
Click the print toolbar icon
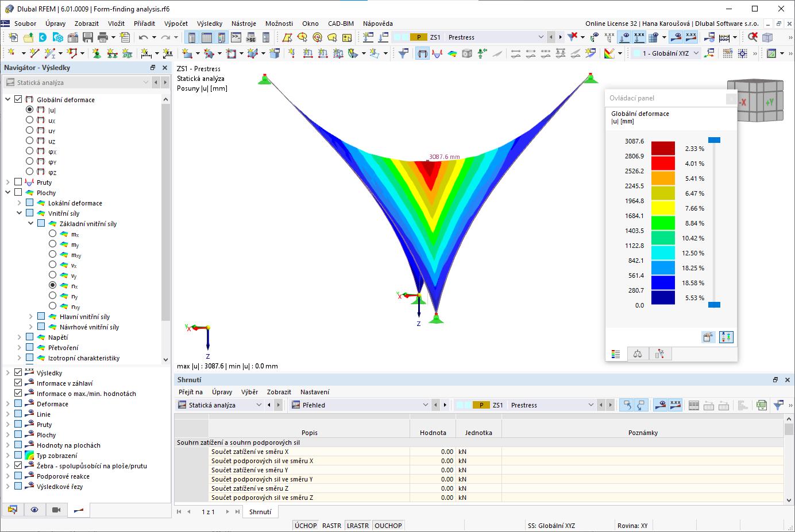tap(103, 37)
